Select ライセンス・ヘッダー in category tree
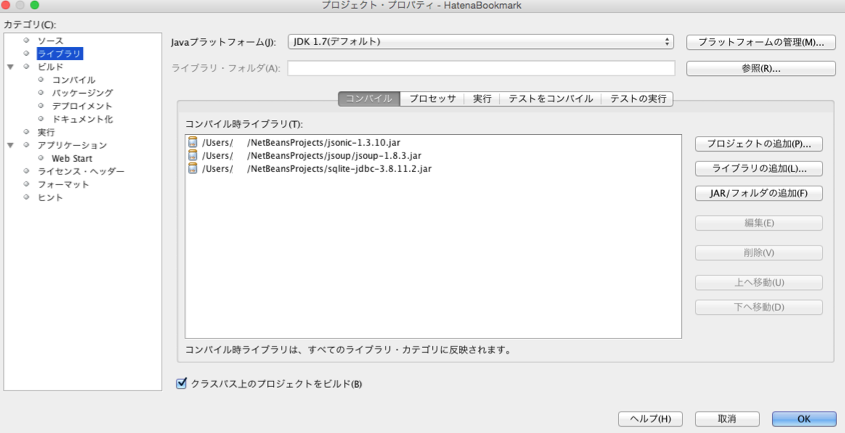The width and height of the screenshot is (845, 433). point(81,171)
